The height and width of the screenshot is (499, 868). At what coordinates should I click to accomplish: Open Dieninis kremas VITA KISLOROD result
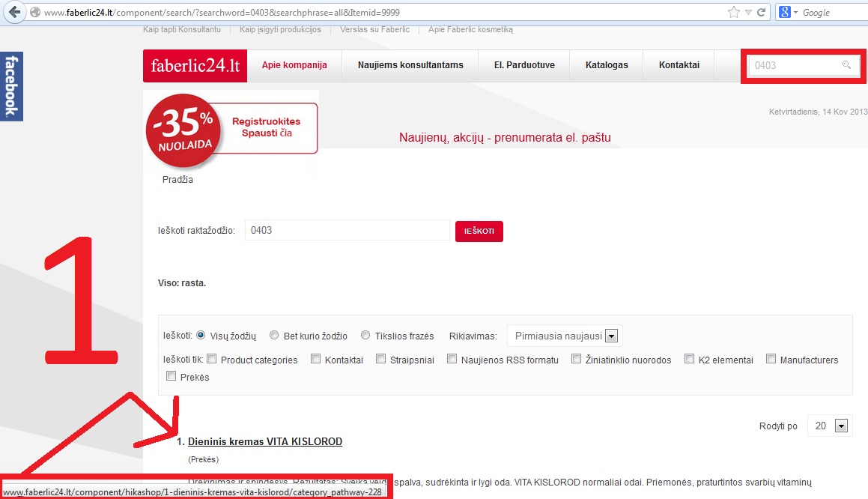265,441
